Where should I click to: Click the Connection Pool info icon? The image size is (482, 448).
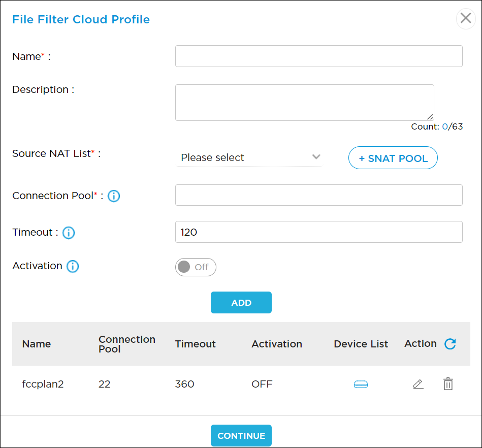pos(113,196)
